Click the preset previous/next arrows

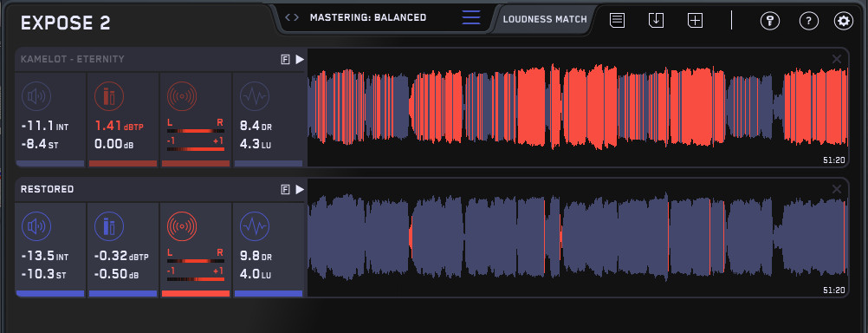[292, 17]
